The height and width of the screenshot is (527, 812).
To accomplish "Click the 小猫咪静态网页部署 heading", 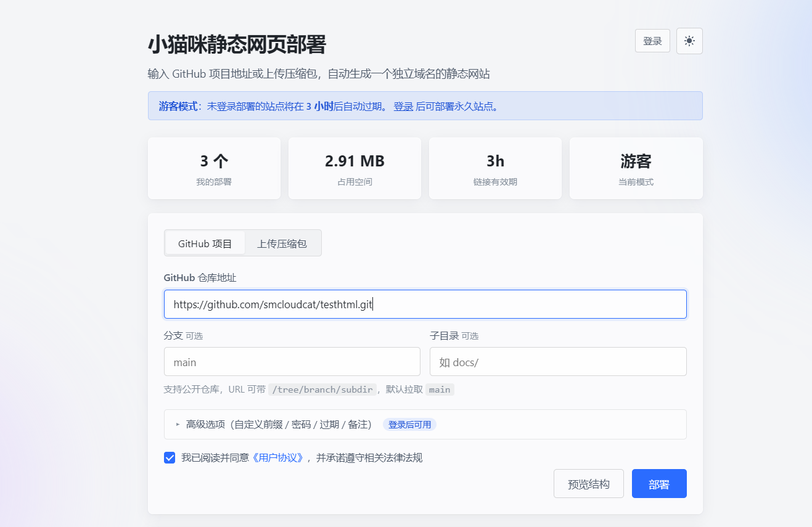I will point(237,44).
